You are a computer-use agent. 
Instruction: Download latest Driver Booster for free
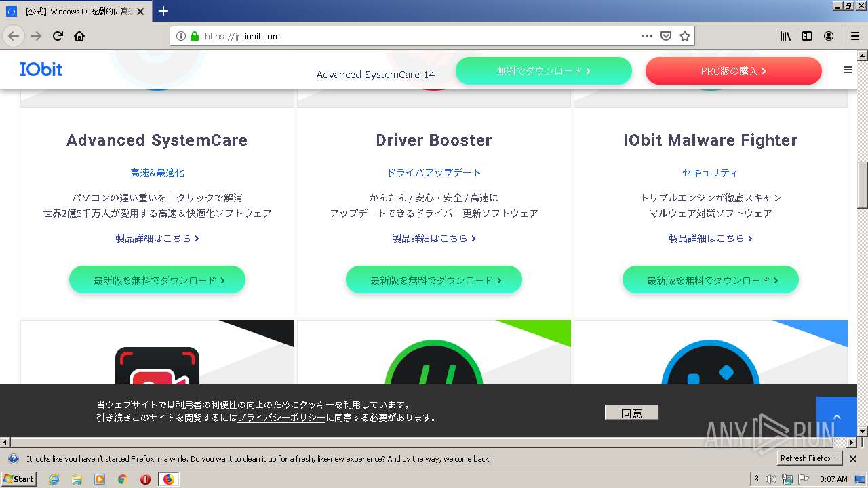point(434,280)
